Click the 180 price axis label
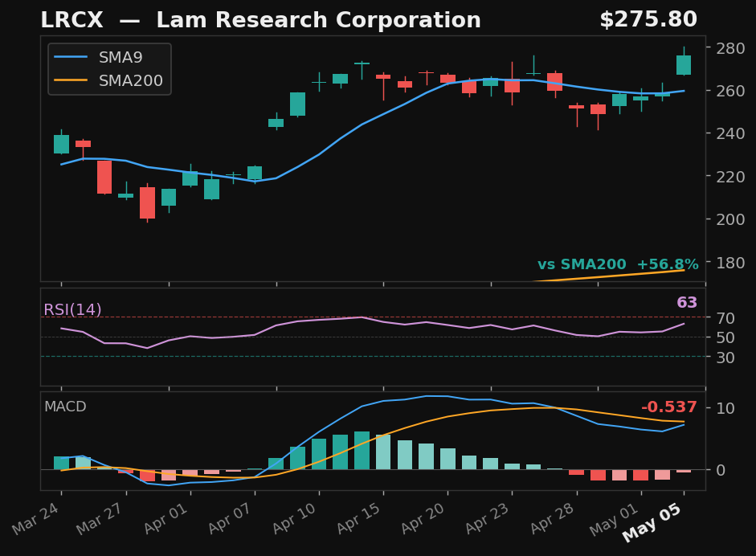 tap(730, 263)
